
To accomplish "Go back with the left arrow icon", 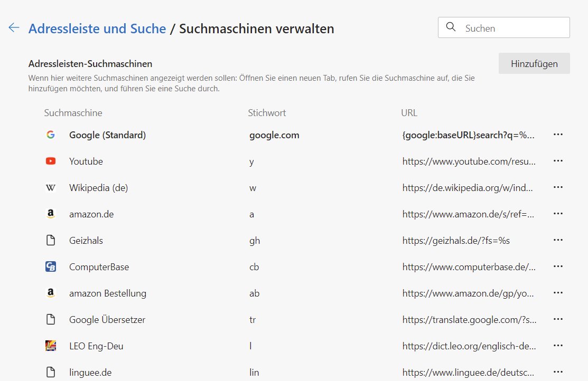I will click(14, 27).
